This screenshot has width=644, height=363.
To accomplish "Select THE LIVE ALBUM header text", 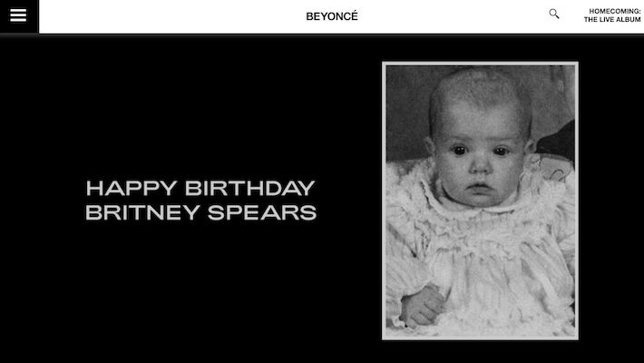I will point(612,19).
